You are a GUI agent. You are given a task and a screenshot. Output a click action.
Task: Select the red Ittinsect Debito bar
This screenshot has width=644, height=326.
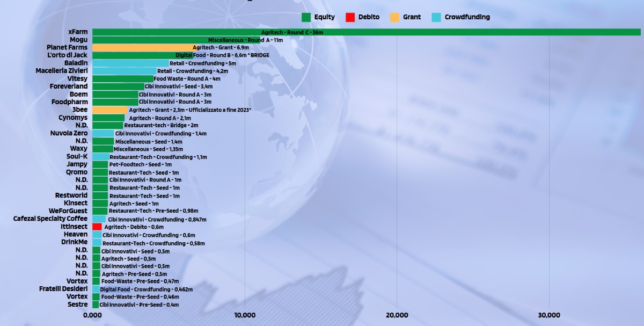pyautogui.click(x=97, y=227)
